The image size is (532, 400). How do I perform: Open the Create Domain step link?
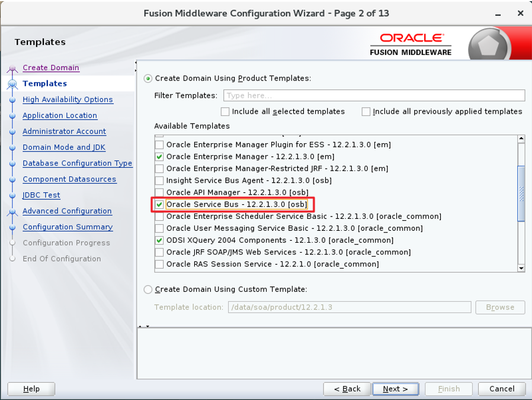tap(51, 68)
